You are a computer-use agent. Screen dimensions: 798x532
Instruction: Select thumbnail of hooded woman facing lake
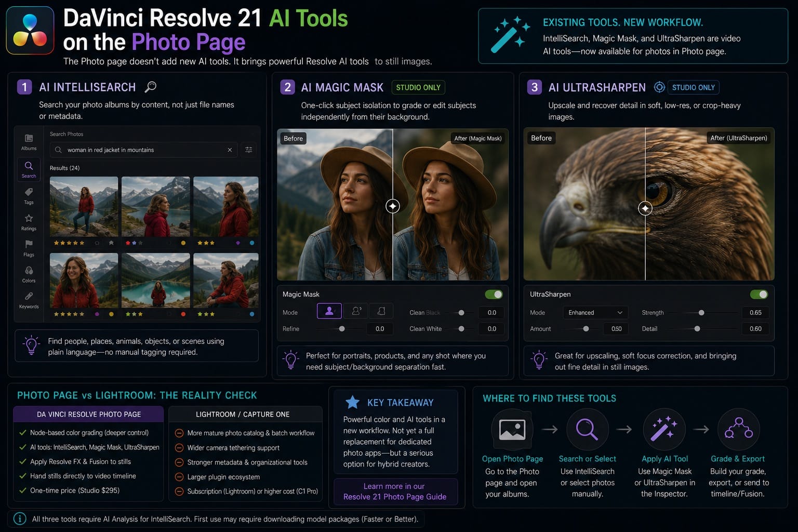point(155,207)
